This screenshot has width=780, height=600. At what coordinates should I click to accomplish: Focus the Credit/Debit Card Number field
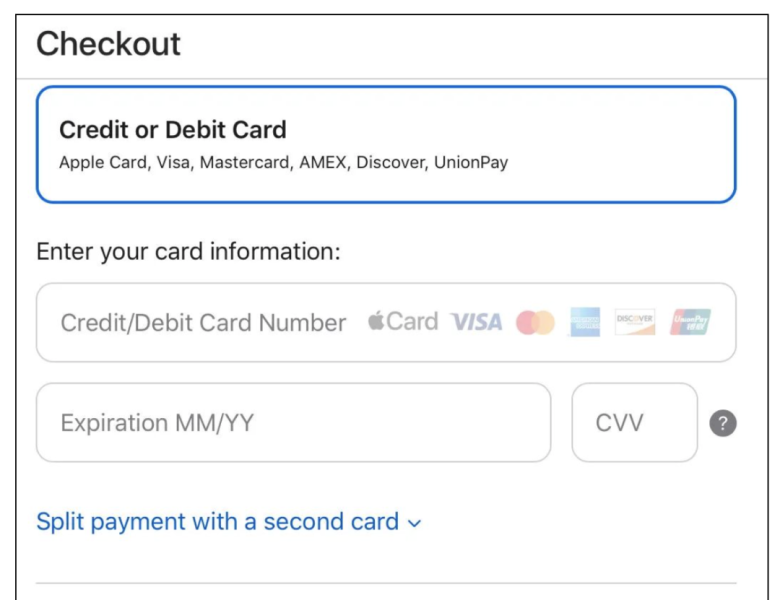(x=386, y=322)
